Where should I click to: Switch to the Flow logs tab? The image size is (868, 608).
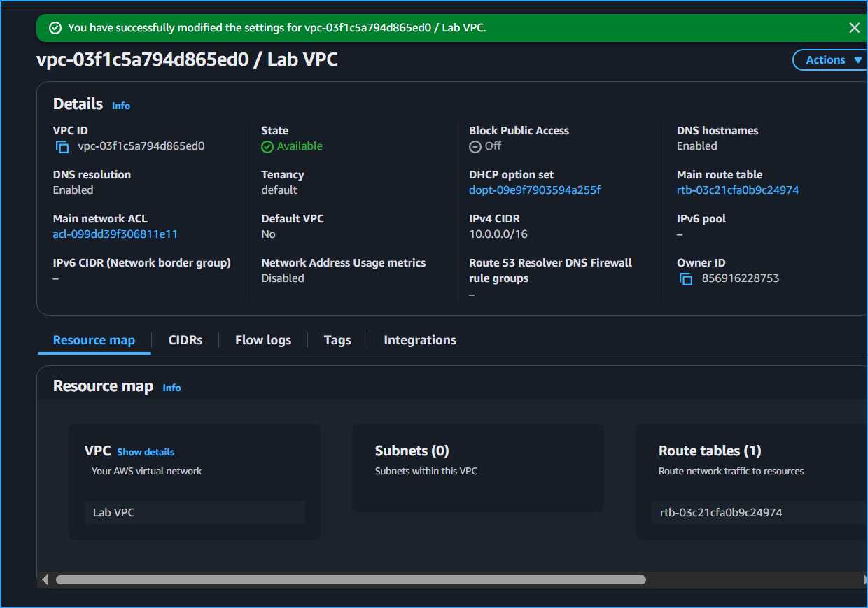[262, 339]
